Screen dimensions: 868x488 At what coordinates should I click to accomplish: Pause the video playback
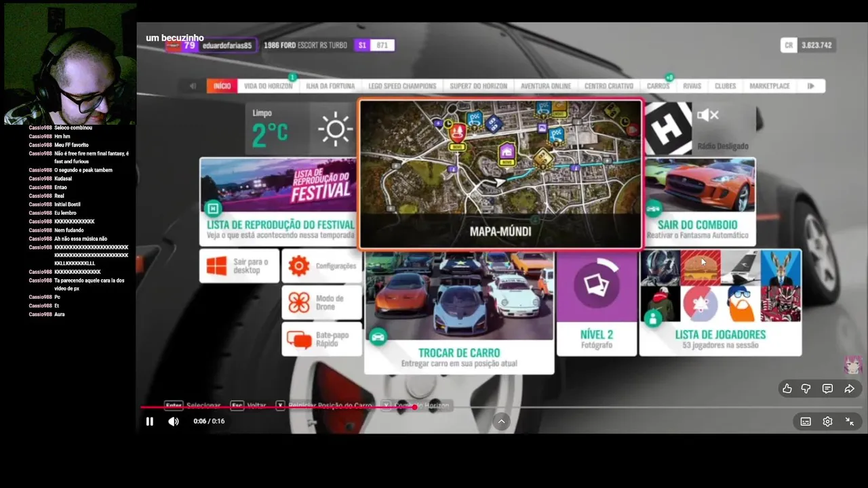[x=150, y=422]
